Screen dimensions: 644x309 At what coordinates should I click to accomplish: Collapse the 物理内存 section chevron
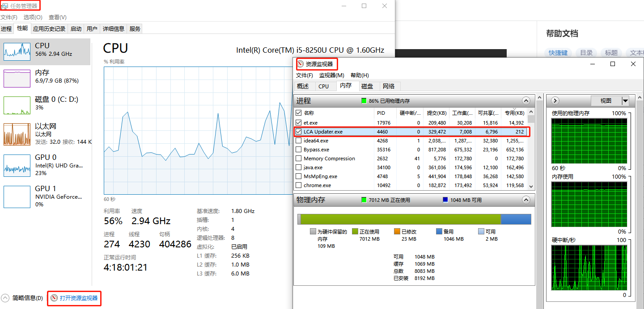[x=526, y=200]
